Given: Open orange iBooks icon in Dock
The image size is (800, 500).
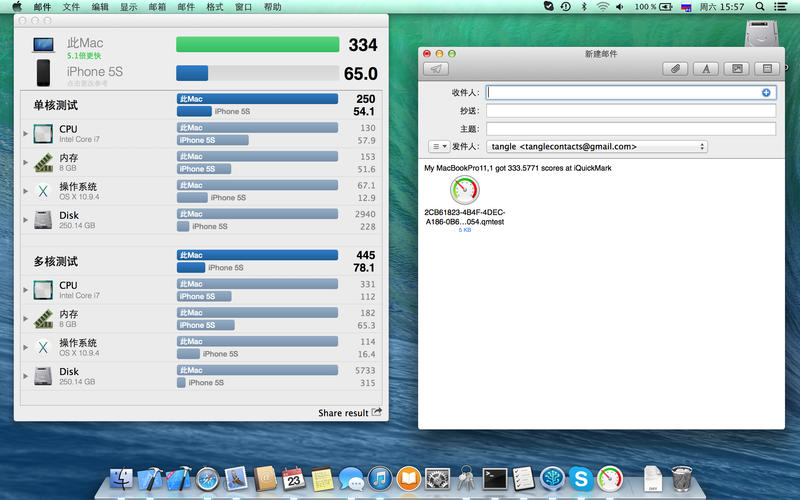Looking at the screenshot, I should (409, 479).
